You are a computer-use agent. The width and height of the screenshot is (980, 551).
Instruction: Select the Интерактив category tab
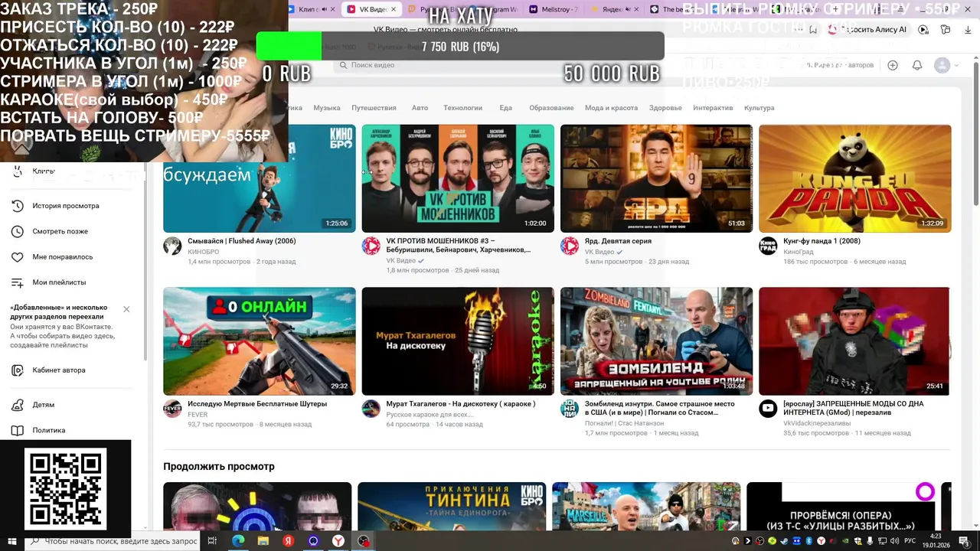click(713, 108)
